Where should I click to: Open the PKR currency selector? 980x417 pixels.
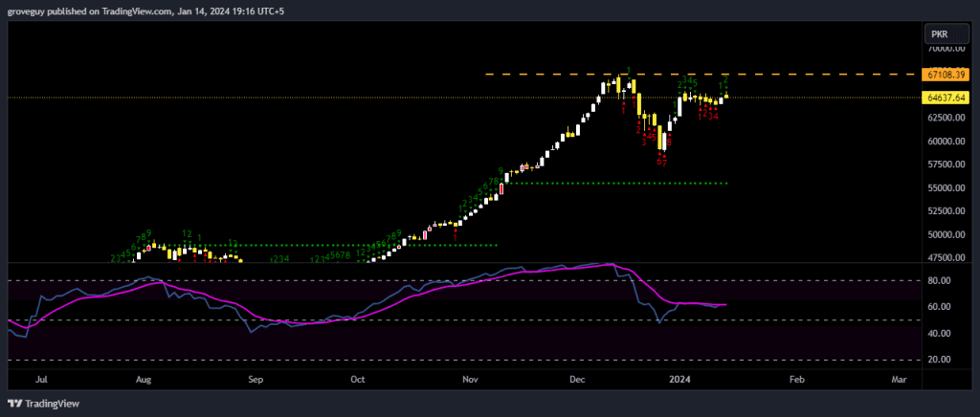pos(939,34)
